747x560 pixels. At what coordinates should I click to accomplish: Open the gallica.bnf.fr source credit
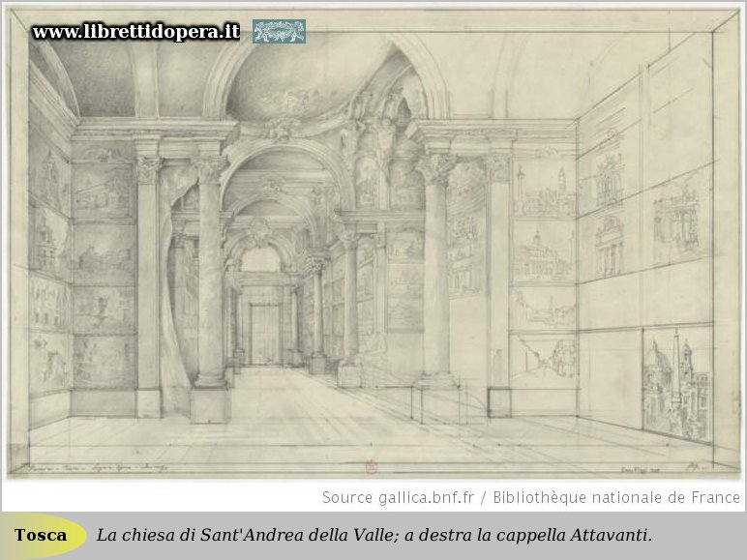coord(402,497)
